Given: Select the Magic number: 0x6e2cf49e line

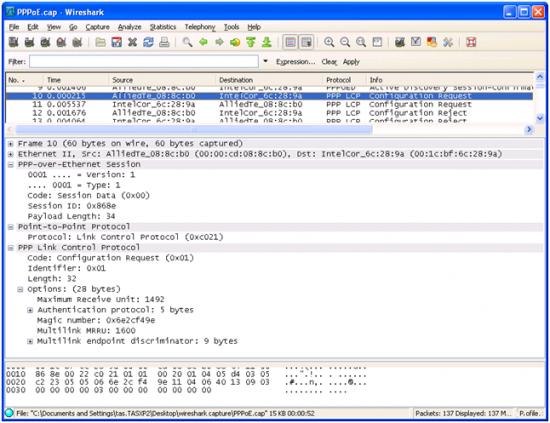Looking at the screenshot, I should point(96,320).
